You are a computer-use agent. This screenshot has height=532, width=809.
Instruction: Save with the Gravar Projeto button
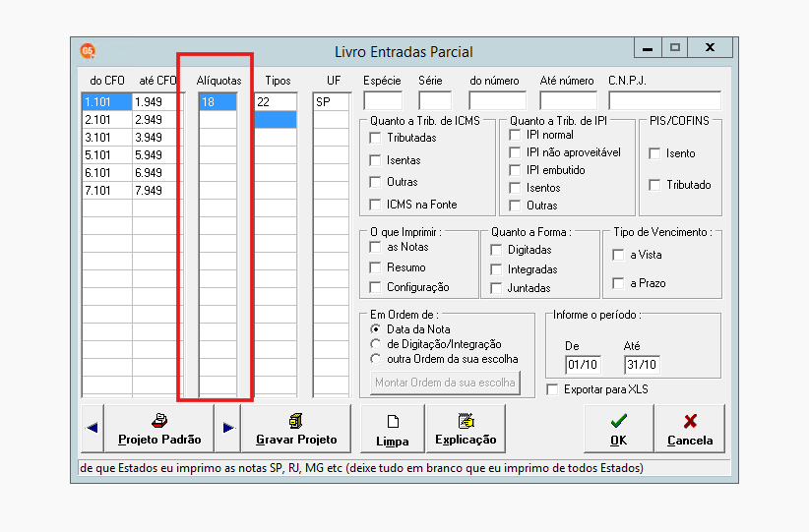tap(296, 429)
